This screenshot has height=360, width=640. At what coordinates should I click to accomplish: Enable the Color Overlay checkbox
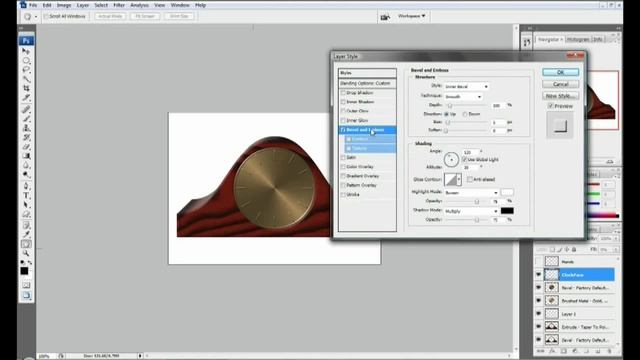point(343,167)
